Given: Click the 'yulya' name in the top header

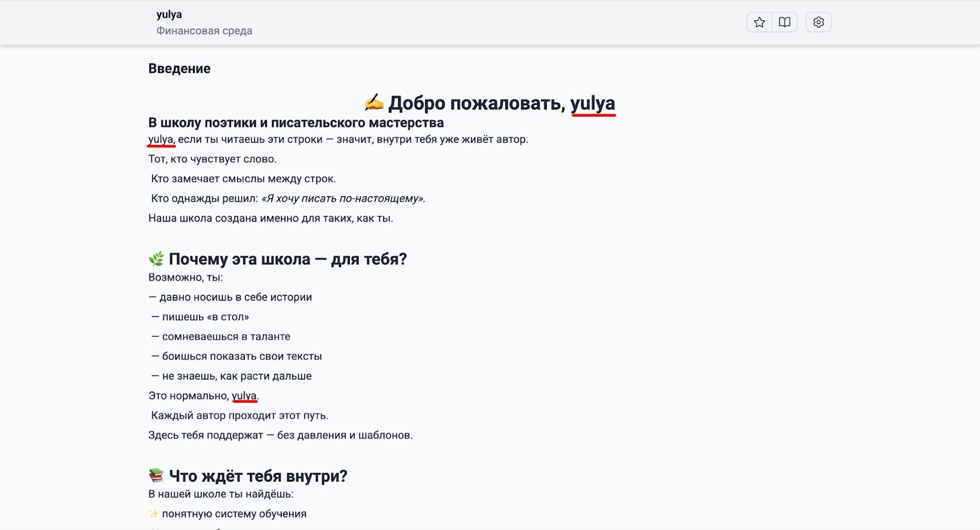Looking at the screenshot, I should tap(169, 15).
